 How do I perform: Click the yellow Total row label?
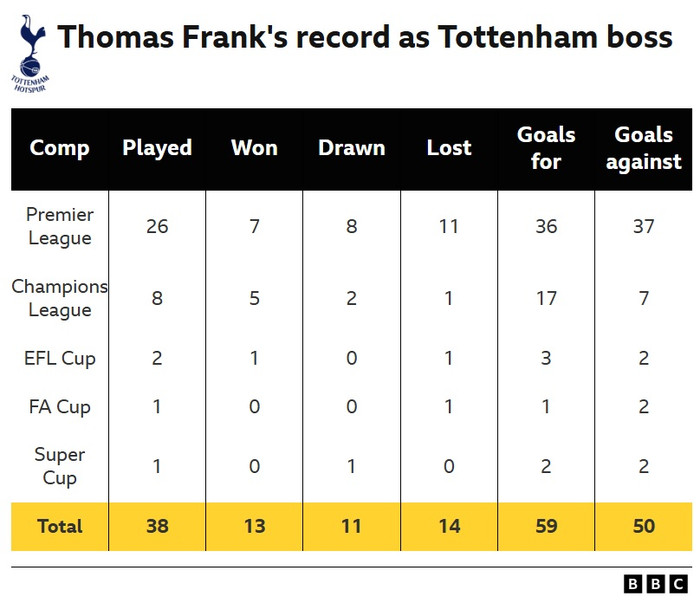(x=60, y=526)
